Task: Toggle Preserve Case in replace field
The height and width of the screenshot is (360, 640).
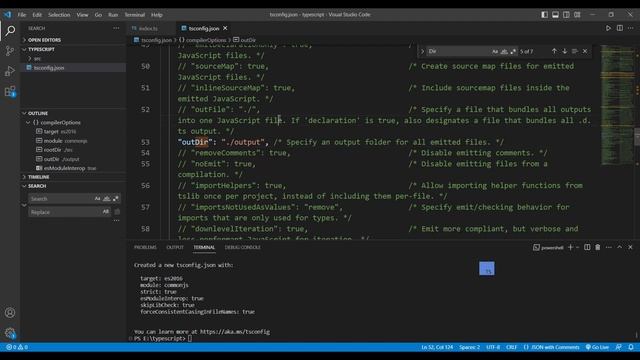Action: coord(106,212)
